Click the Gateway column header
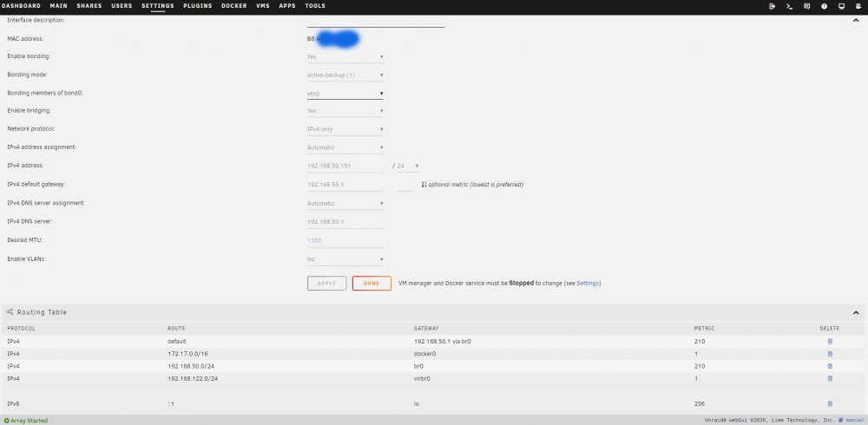The width and height of the screenshot is (868, 425). [x=426, y=328]
